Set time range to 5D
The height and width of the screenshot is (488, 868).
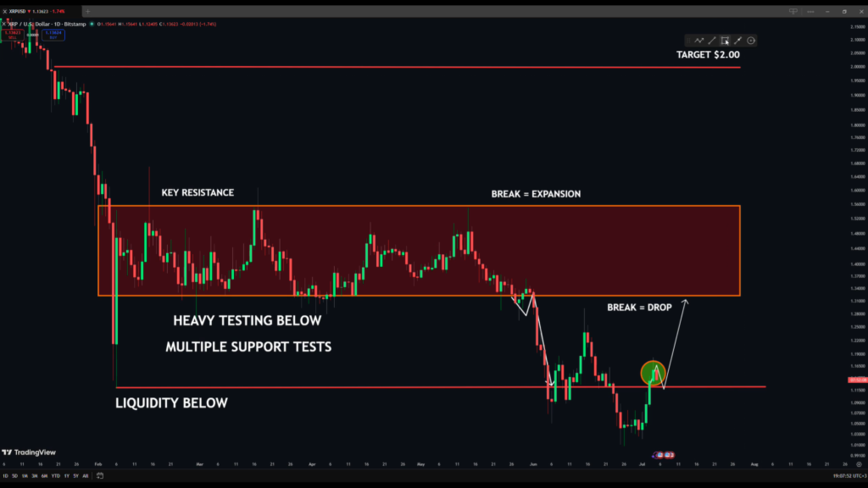(x=15, y=476)
